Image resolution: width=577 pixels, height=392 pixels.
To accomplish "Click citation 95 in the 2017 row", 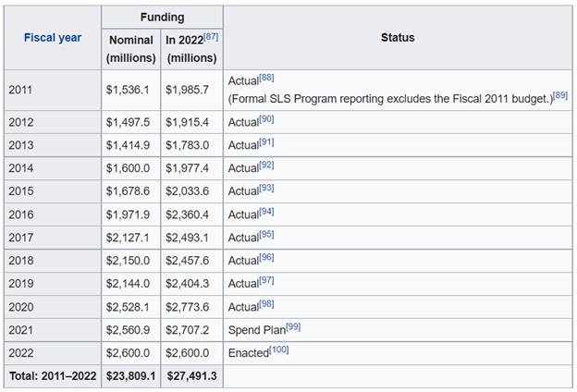I will coord(266,235).
